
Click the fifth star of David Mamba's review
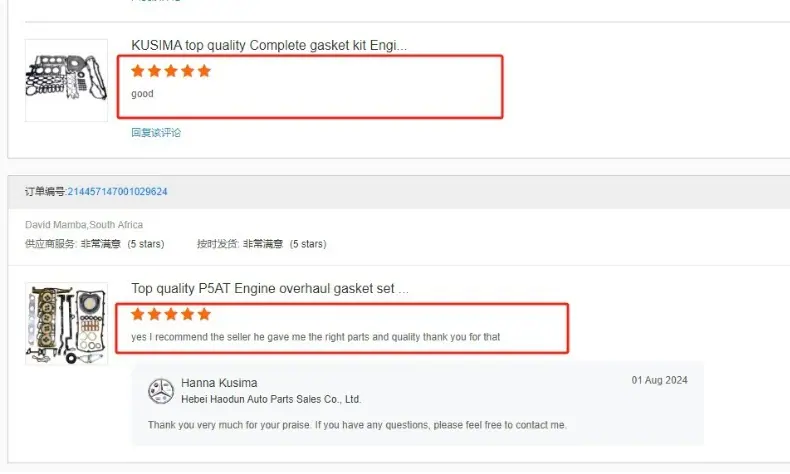coord(204,314)
